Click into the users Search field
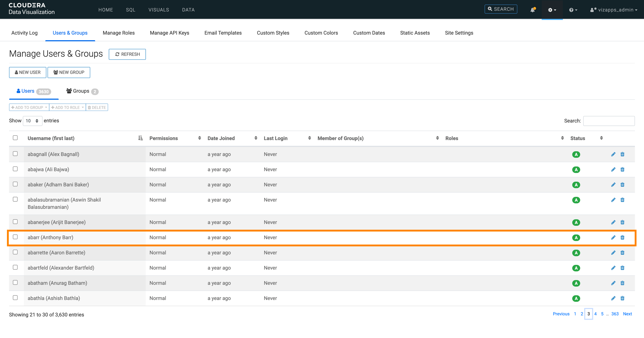 coord(609,121)
